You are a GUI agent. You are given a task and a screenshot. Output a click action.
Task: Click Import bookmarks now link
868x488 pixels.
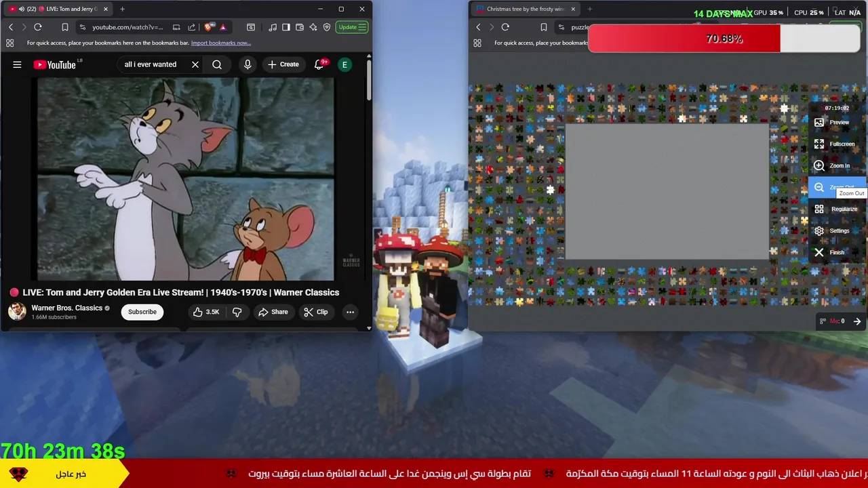tap(220, 43)
